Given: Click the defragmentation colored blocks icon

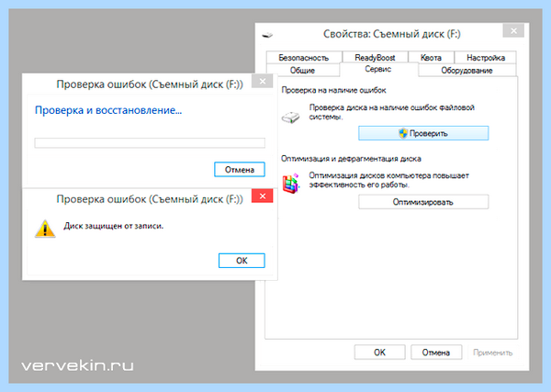Looking at the screenshot, I should click(x=291, y=184).
